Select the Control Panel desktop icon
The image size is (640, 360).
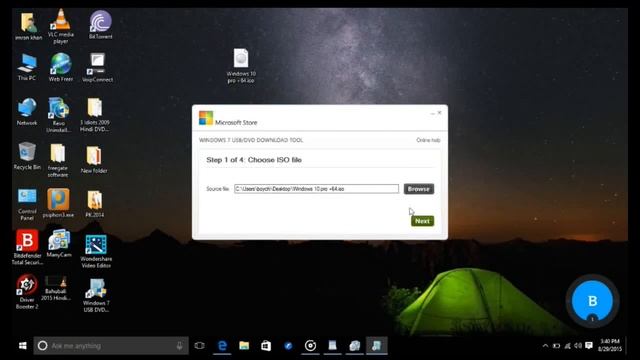point(27,204)
